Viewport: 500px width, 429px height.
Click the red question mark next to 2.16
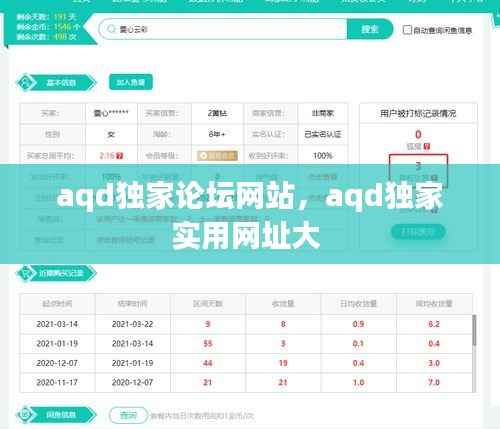click(x=120, y=156)
